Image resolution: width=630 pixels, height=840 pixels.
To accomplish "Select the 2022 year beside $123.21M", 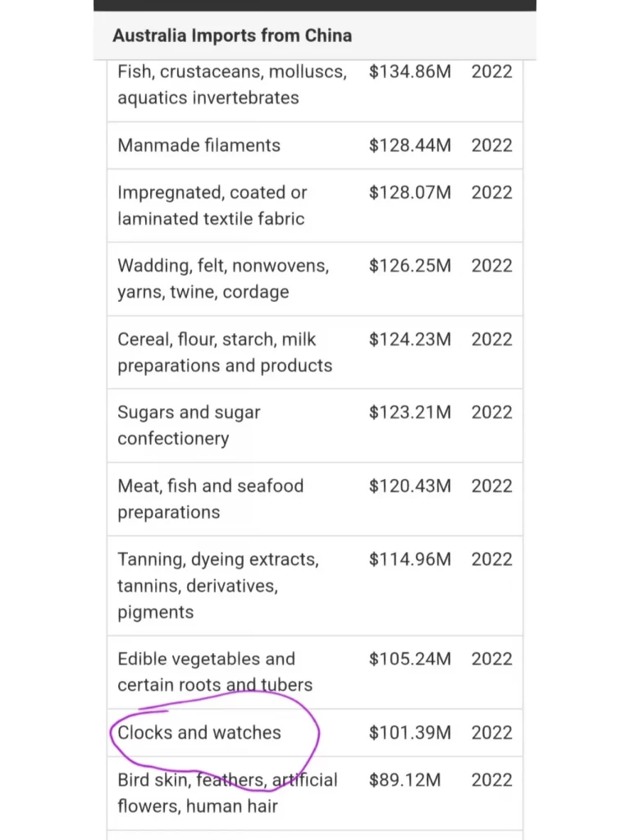I will click(492, 412).
